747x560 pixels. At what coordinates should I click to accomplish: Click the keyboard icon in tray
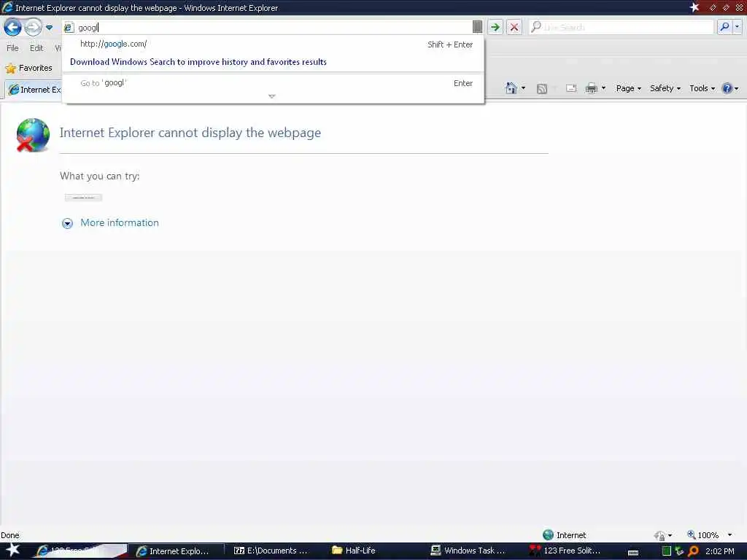[x=633, y=553]
